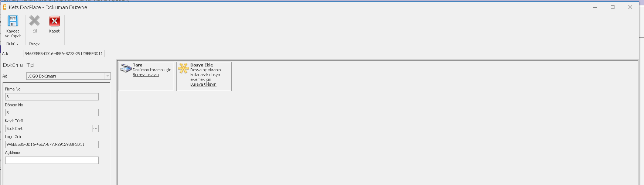
Task: Click into the top Ad document name field
Action: pyautogui.click(x=64, y=54)
